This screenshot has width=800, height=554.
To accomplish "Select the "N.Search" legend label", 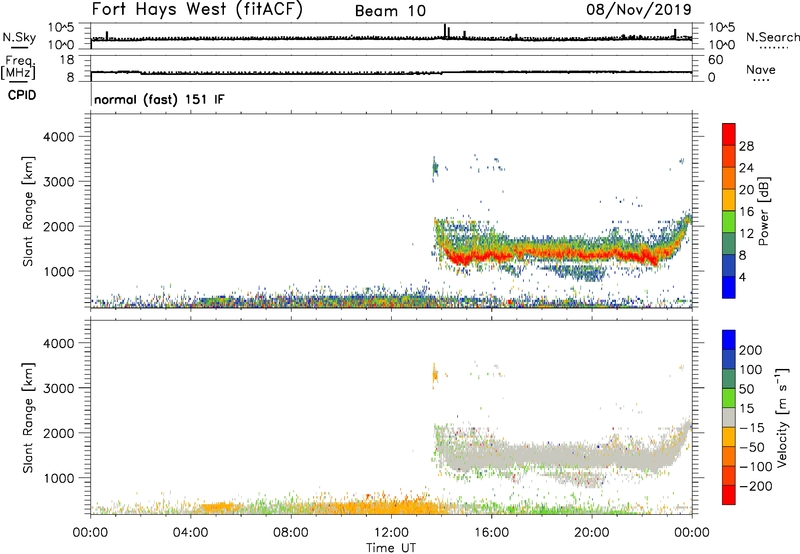I will 773,37.
